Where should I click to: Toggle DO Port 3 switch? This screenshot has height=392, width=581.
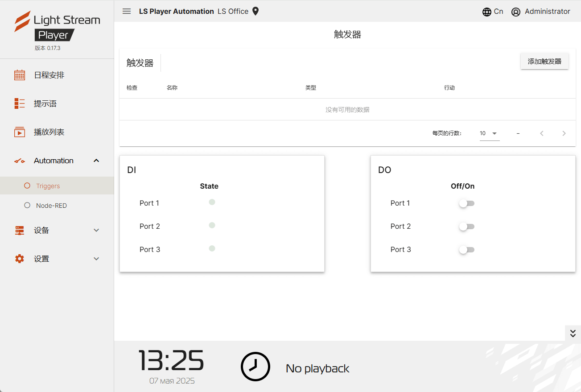click(466, 250)
